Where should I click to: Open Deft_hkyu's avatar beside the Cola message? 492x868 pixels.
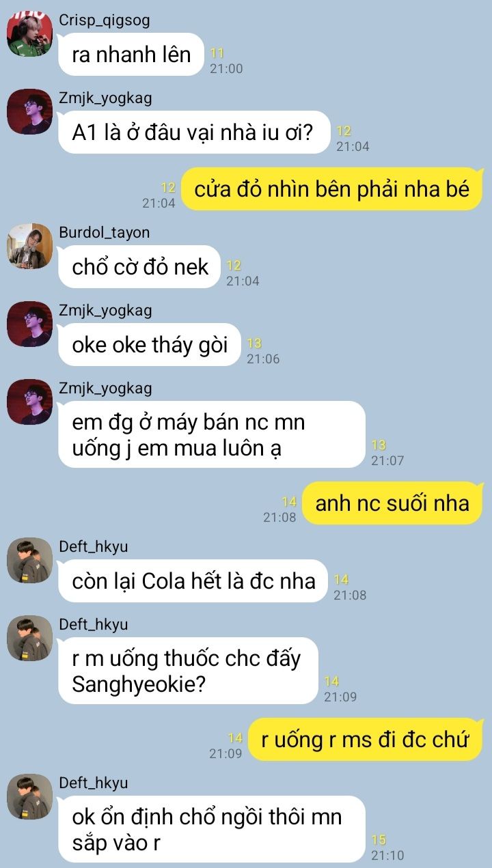[x=29, y=560]
